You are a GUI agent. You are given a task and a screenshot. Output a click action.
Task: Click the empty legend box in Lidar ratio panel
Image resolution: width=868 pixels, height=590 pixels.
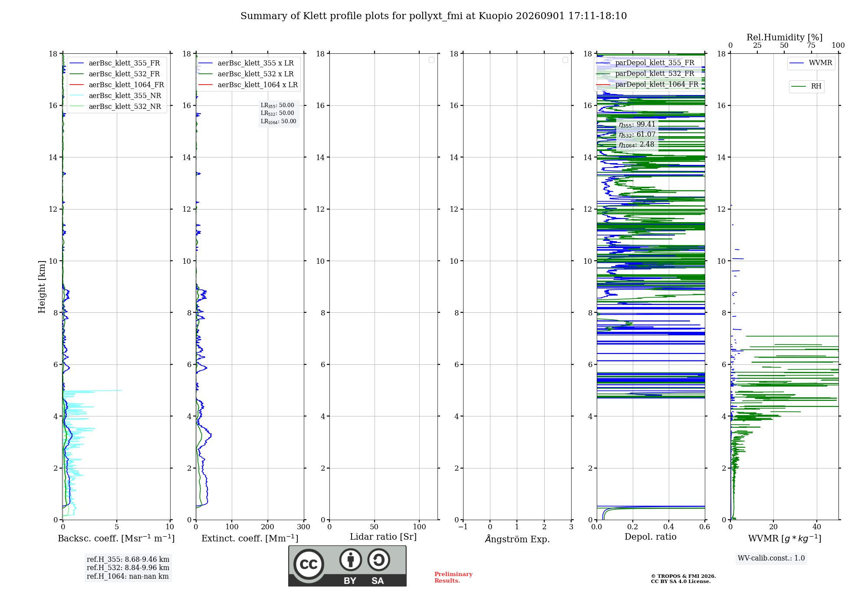431,60
